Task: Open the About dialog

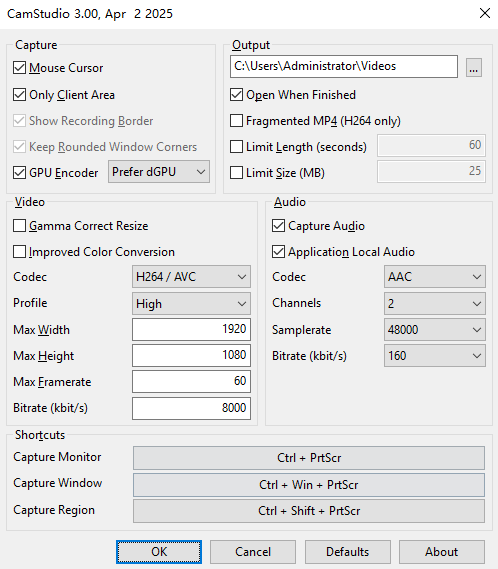Action: (442, 552)
